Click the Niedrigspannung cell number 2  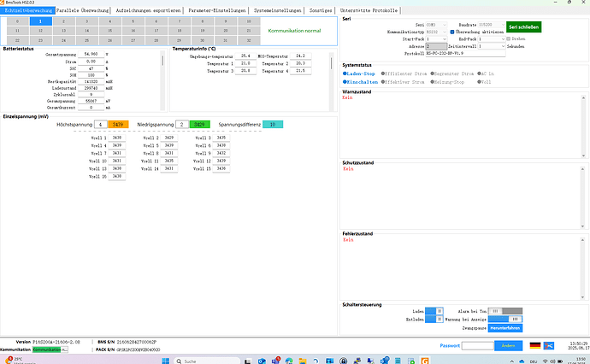(x=182, y=125)
